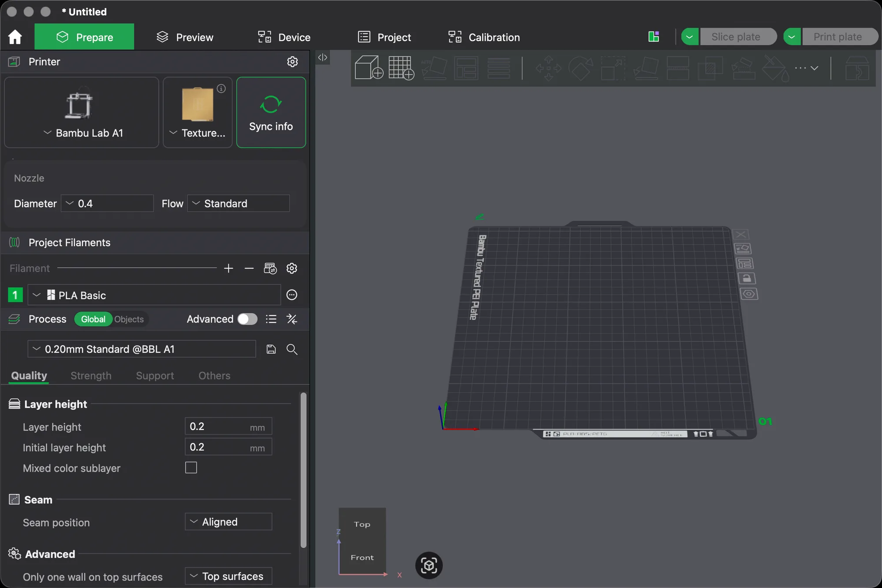The height and width of the screenshot is (588, 882).
Task: Open the Flow Standard dropdown
Action: [239, 203]
